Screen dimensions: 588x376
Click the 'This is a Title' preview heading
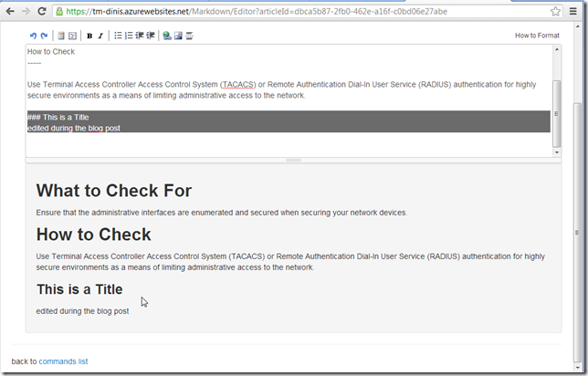pyautogui.click(x=79, y=289)
